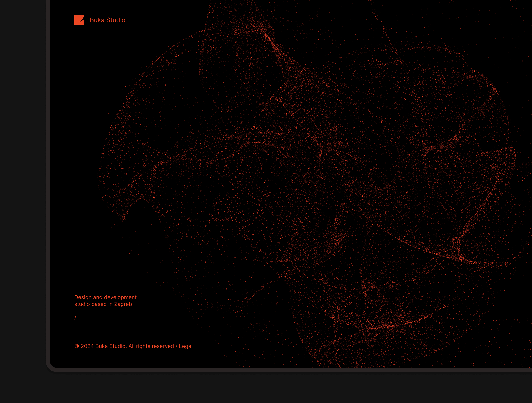
Task: Click "studio based in Zagreb" text line
Action: tap(103, 304)
